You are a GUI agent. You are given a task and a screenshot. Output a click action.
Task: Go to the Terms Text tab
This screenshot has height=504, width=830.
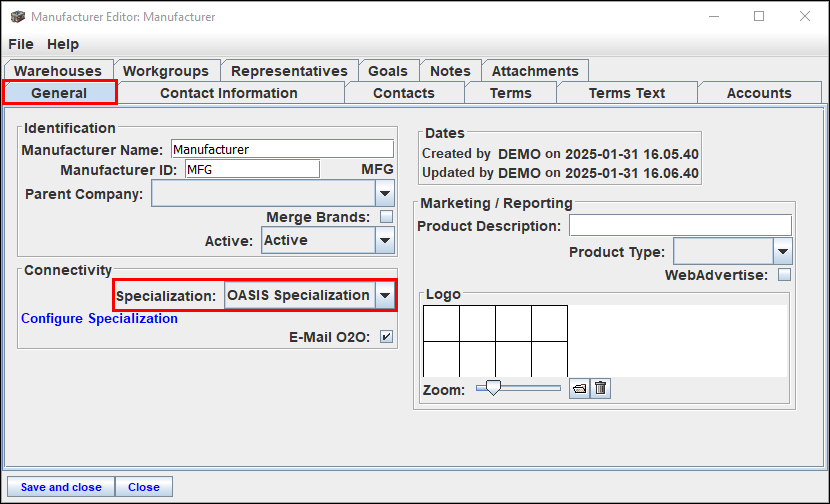coord(627,93)
